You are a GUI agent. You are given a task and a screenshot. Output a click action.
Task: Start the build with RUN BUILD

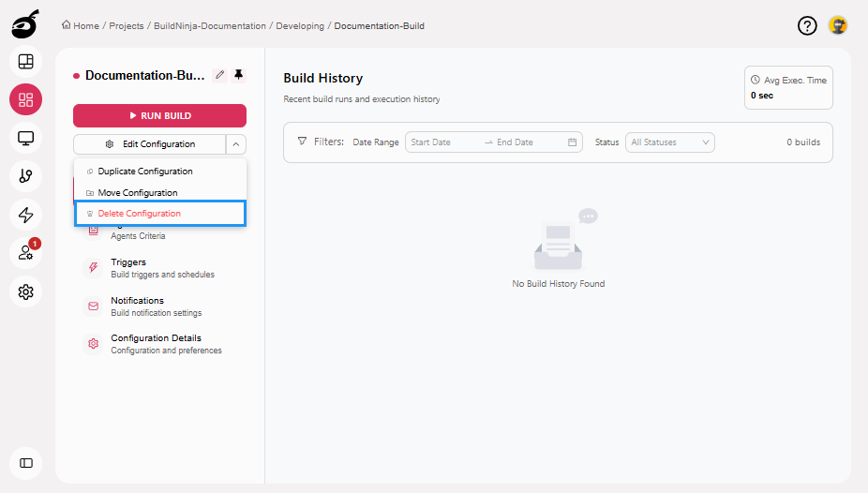(159, 115)
